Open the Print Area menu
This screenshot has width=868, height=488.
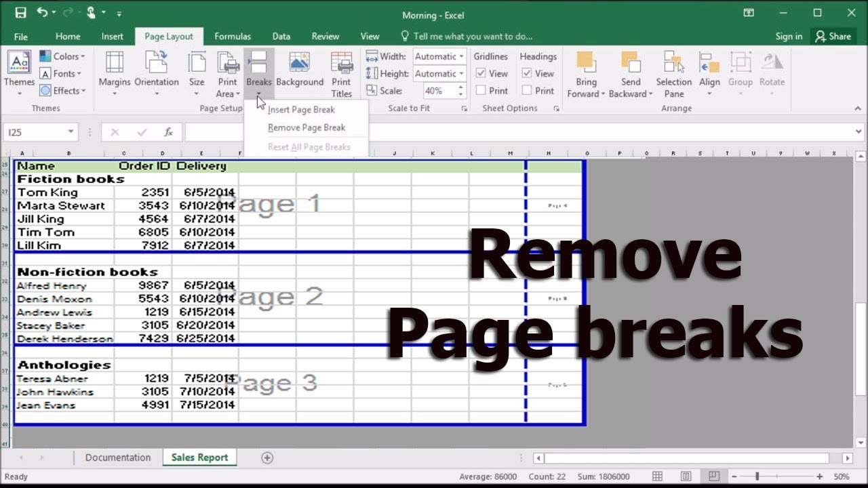[228, 74]
